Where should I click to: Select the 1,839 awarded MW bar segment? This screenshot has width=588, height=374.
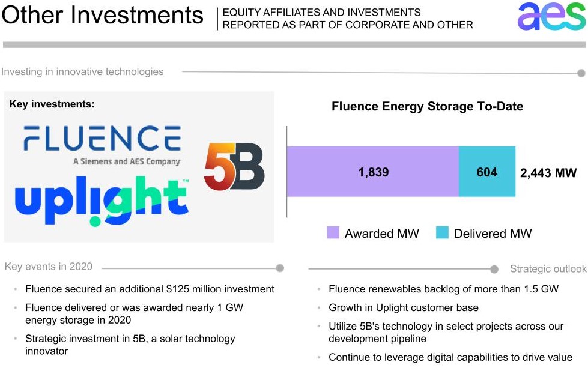(x=373, y=172)
